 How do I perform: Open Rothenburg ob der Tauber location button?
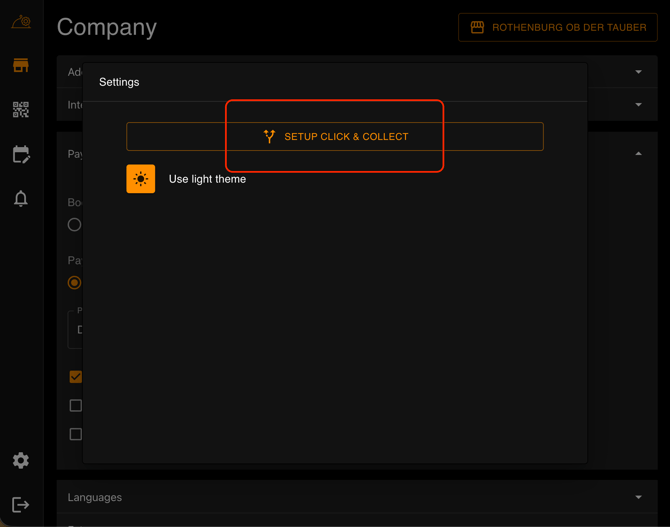558,27
